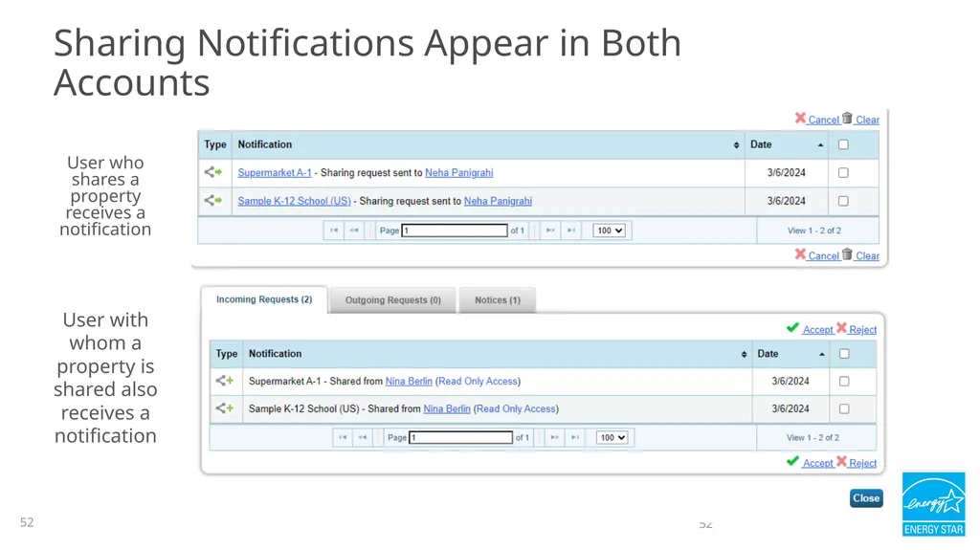The height and width of the screenshot is (550, 980).
Task: Switch to Outgoing Requests (0) tab
Action: [x=392, y=300]
